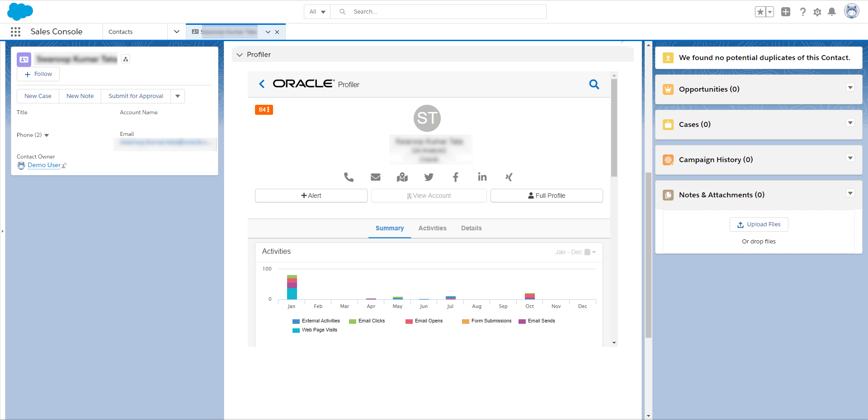The height and width of the screenshot is (420, 868).
Task: Click the B4 lead score badge
Action: (264, 110)
